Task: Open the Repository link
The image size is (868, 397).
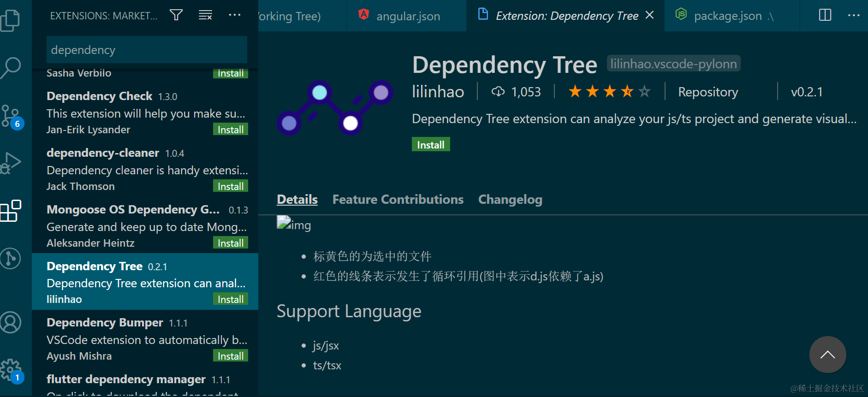Action: pyautogui.click(x=708, y=92)
